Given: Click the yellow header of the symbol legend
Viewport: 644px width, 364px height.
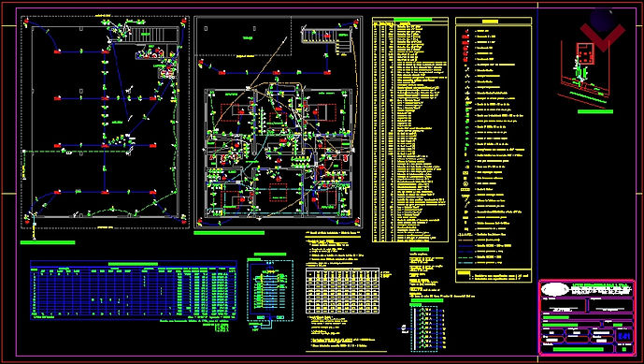Looking at the screenshot, I should [490, 22].
